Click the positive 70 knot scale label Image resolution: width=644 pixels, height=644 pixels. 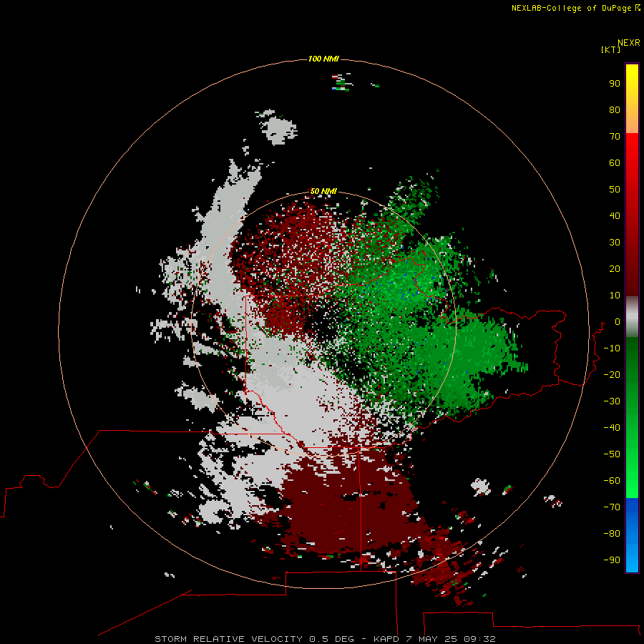tap(615, 137)
